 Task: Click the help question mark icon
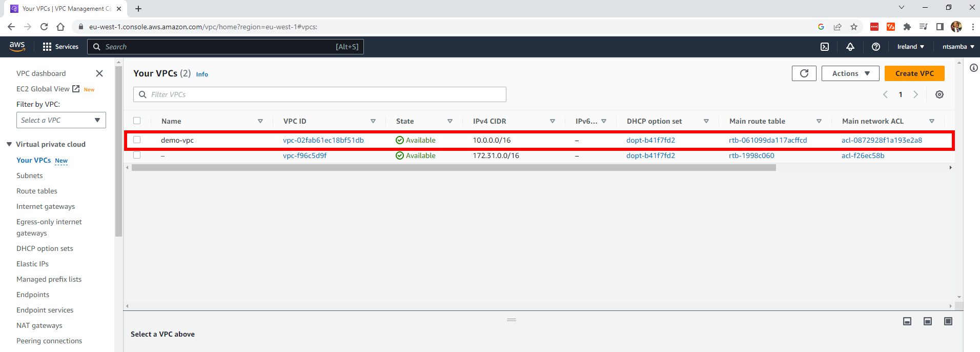(x=876, y=47)
